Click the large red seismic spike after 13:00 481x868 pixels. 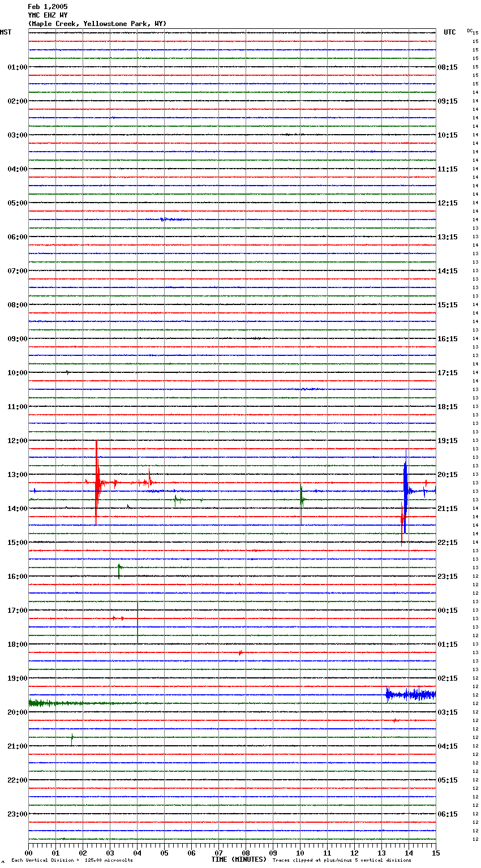point(97,483)
